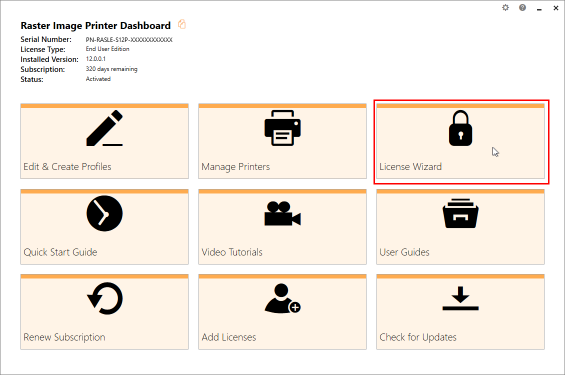Minimize the dashboard window
This screenshot has width=565, height=375.
coord(539,8)
